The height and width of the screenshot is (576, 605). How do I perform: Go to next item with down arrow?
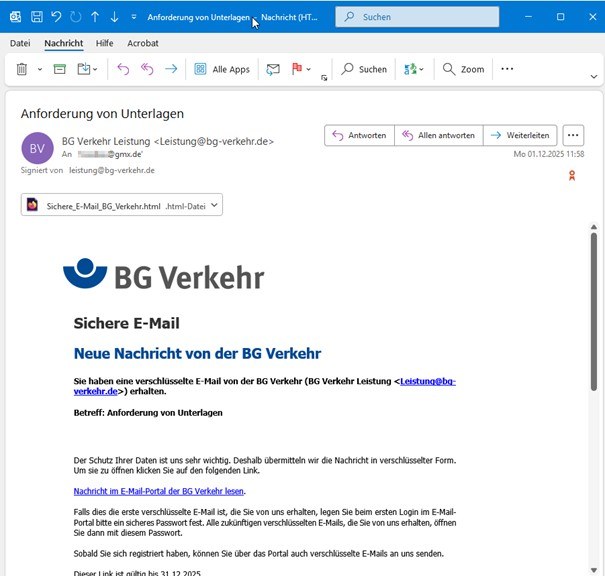coord(114,17)
